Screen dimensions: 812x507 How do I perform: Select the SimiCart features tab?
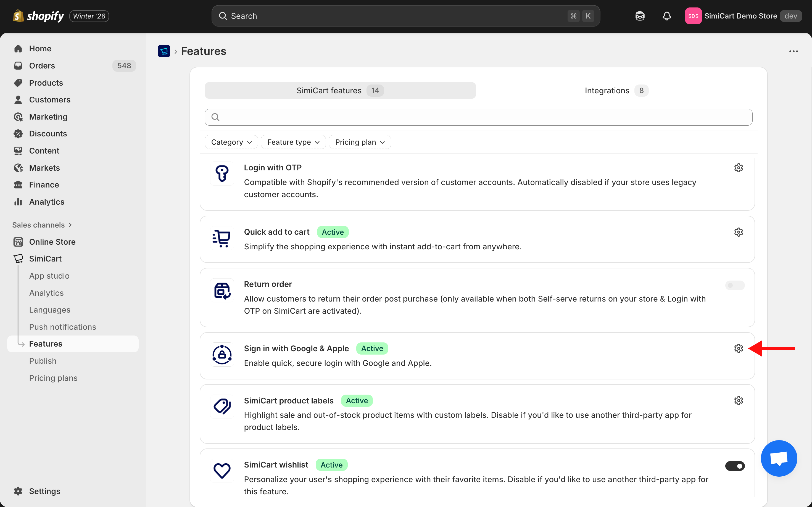(340, 91)
